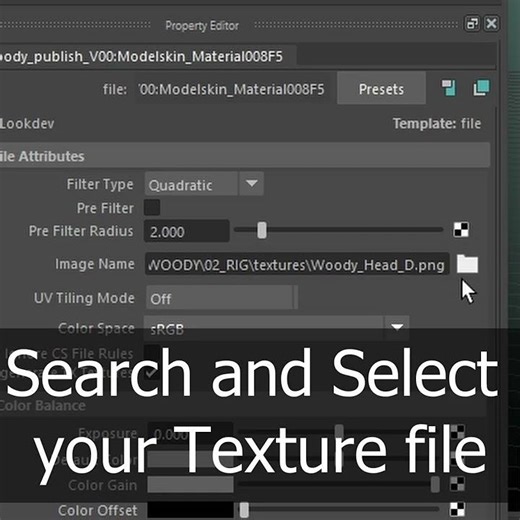
Task: Click the Color Gain map checker icon
Action: pyautogui.click(x=457, y=484)
